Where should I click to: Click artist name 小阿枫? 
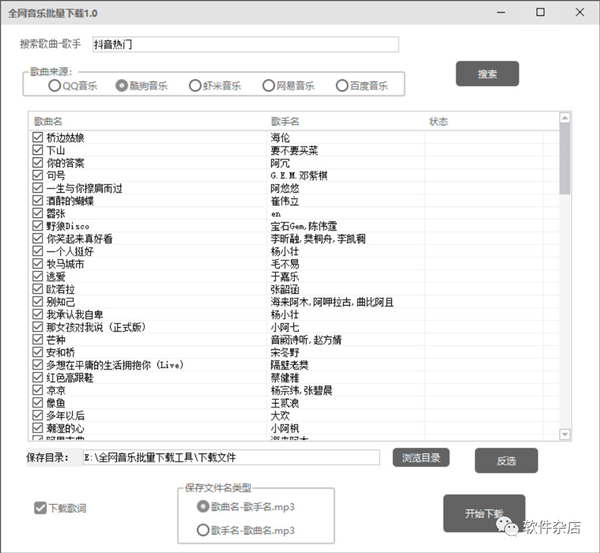click(285, 428)
